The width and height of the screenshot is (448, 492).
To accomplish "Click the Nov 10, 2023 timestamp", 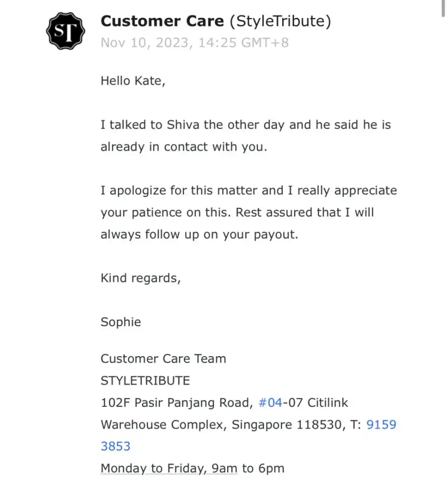I will click(194, 43).
